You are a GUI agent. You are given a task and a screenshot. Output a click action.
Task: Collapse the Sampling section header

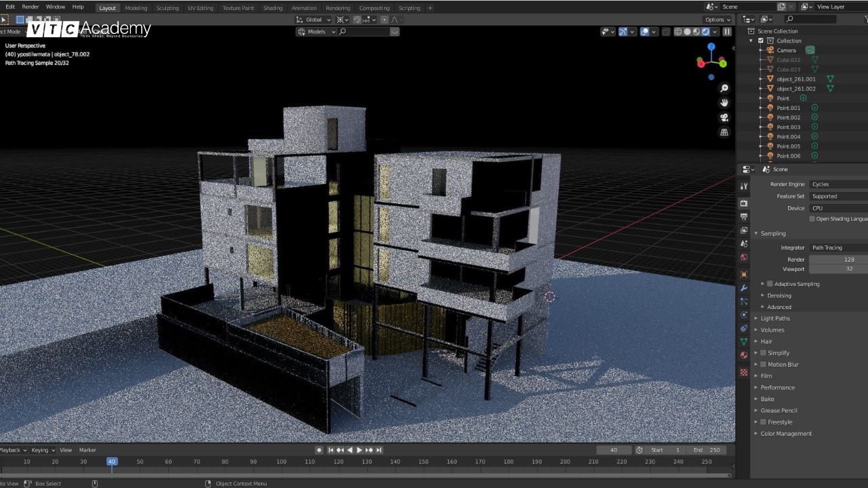(x=773, y=233)
